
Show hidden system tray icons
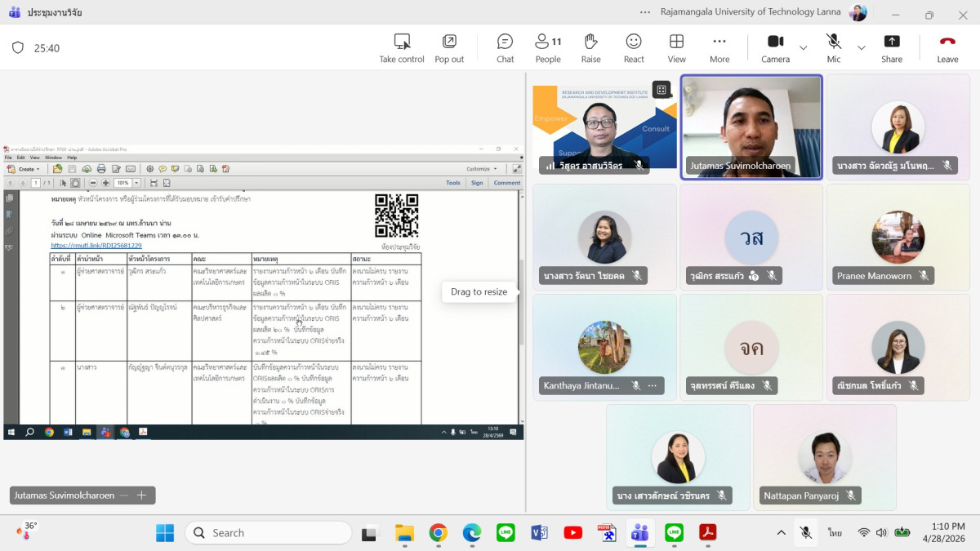coord(781,533)
